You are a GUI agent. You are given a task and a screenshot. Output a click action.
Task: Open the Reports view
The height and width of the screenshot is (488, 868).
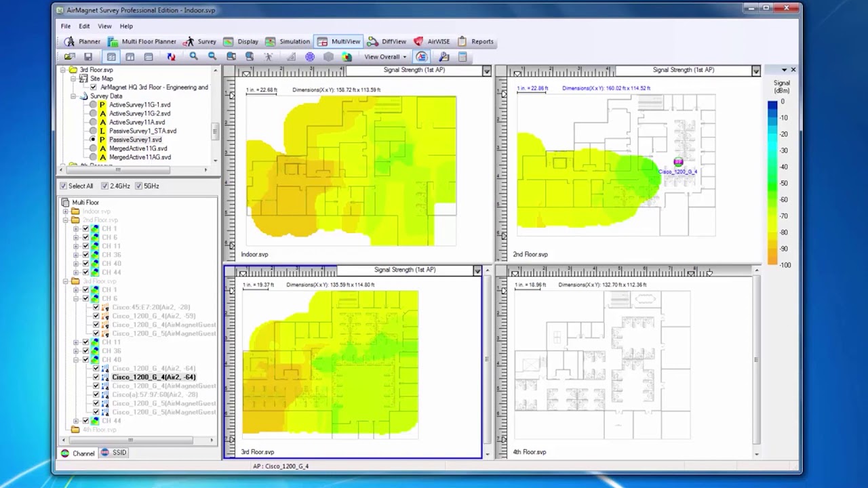pyautogui.click(x=475, y=41)
